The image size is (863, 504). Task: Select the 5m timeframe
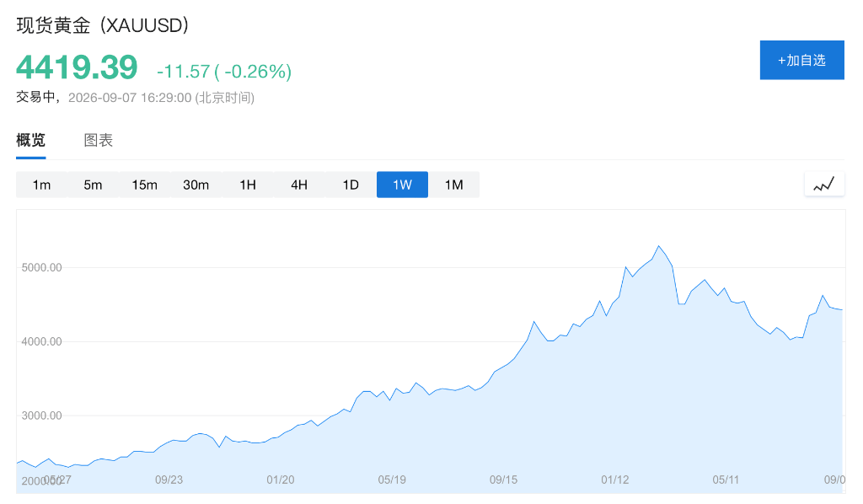click(93, 185)
